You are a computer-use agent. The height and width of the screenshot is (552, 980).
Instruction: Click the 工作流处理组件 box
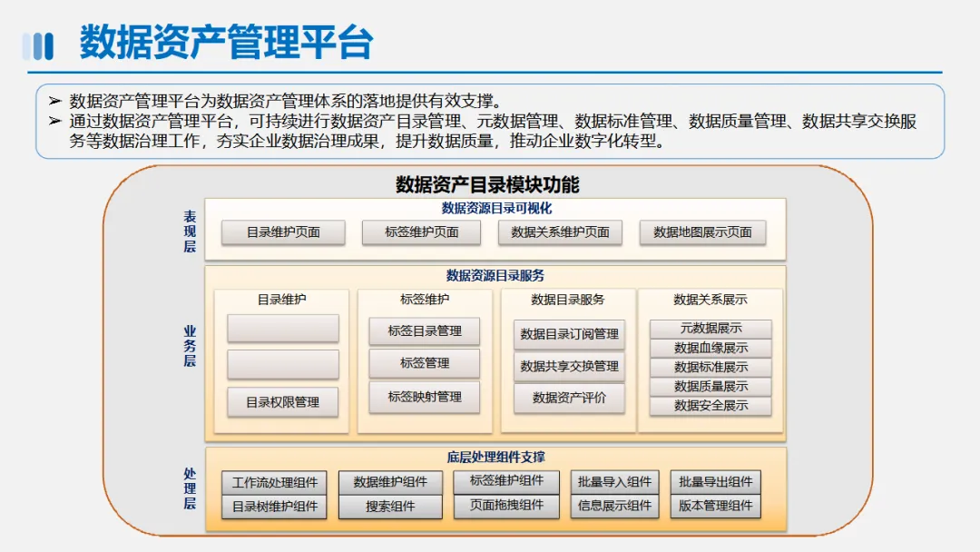274,483
